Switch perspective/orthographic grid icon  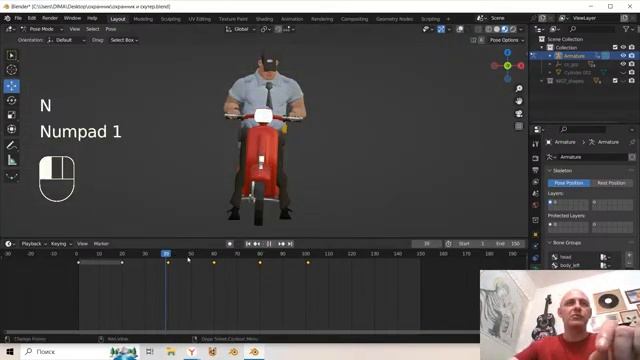519,126
